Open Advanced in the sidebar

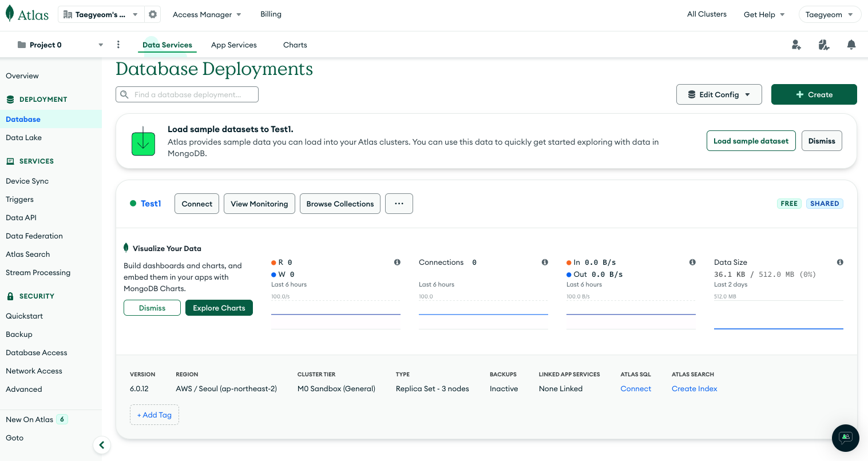[24, 389]
